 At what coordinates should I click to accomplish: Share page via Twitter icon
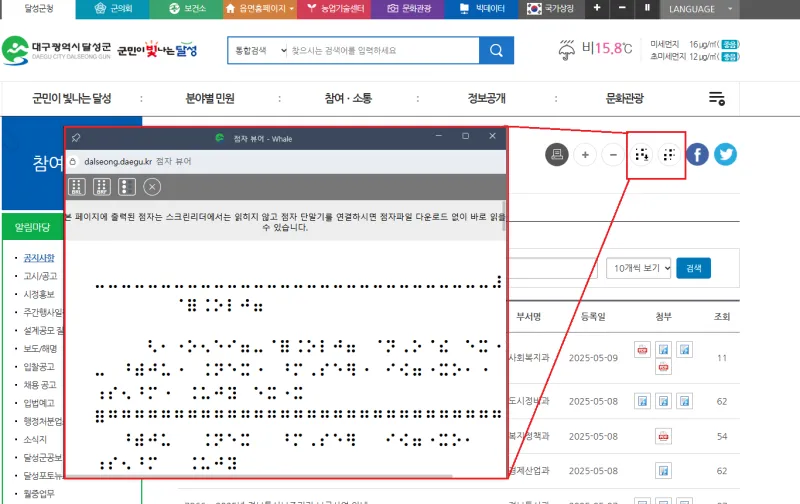(725, 154)
